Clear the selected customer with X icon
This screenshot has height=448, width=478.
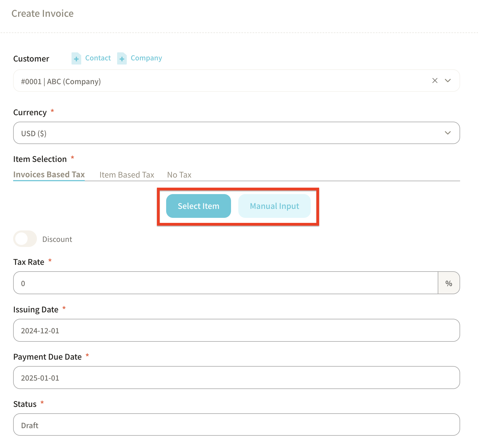click(x=435, y=81)
